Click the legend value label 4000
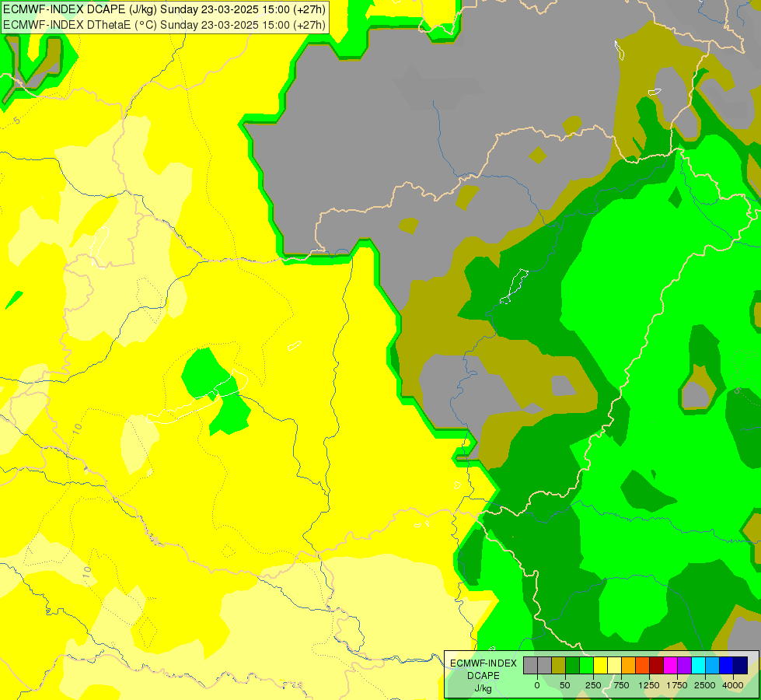Viewport: 761px width, 700px height. click(x=733, y=685)
